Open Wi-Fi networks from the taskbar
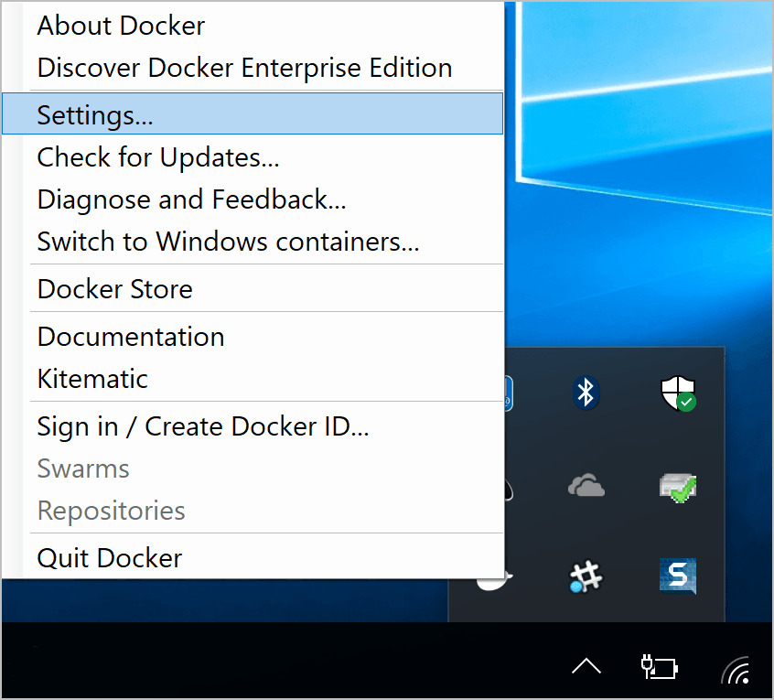Image resolution: width=774 pixels, height=700 pixels. 736,668
